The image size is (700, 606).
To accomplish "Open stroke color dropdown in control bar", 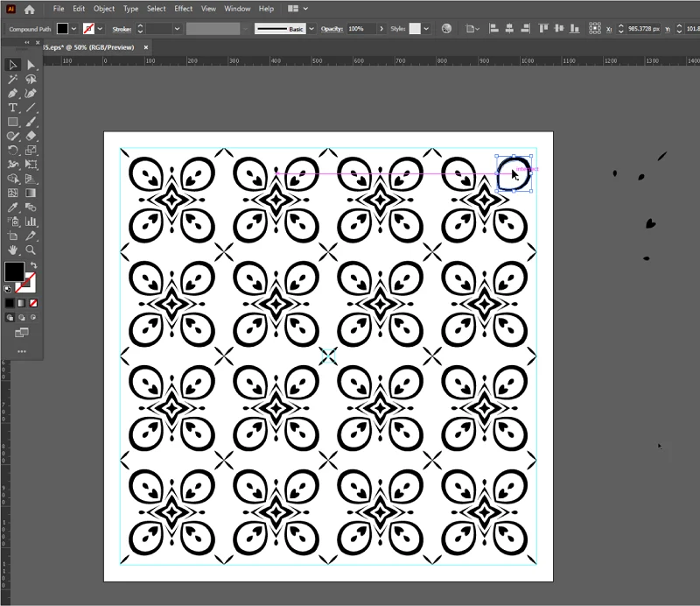I will [x=100, y=29].
